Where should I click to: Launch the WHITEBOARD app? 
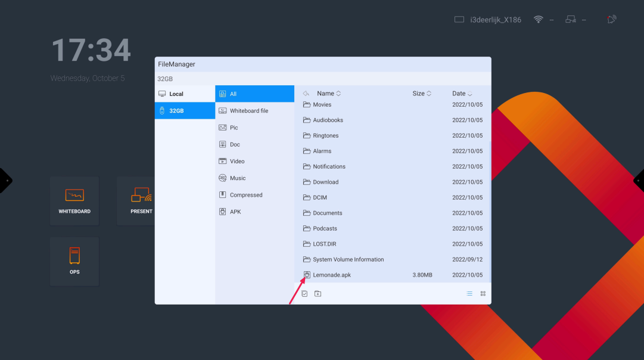[x=74, y=201]
